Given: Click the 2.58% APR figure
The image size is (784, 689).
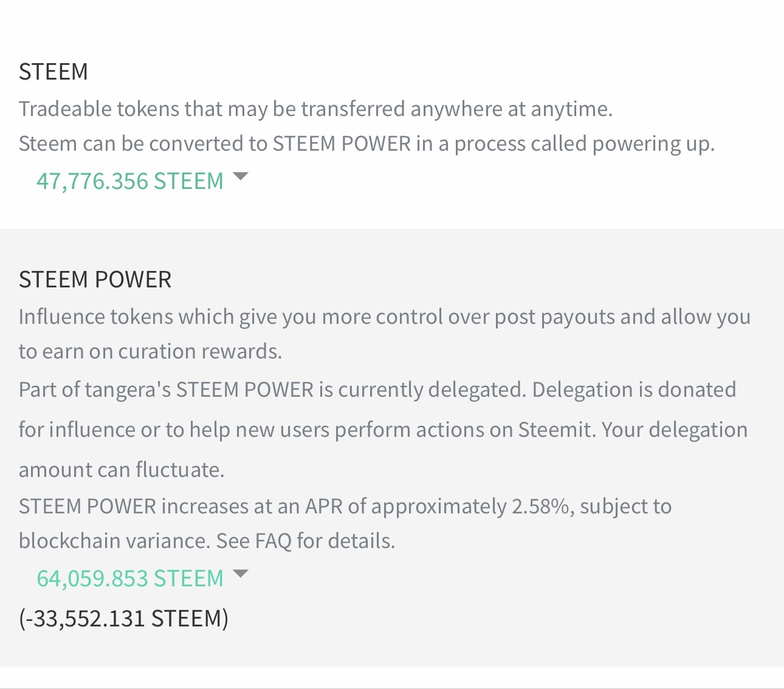Looking at the screenshot, I should tap(540, 507).
